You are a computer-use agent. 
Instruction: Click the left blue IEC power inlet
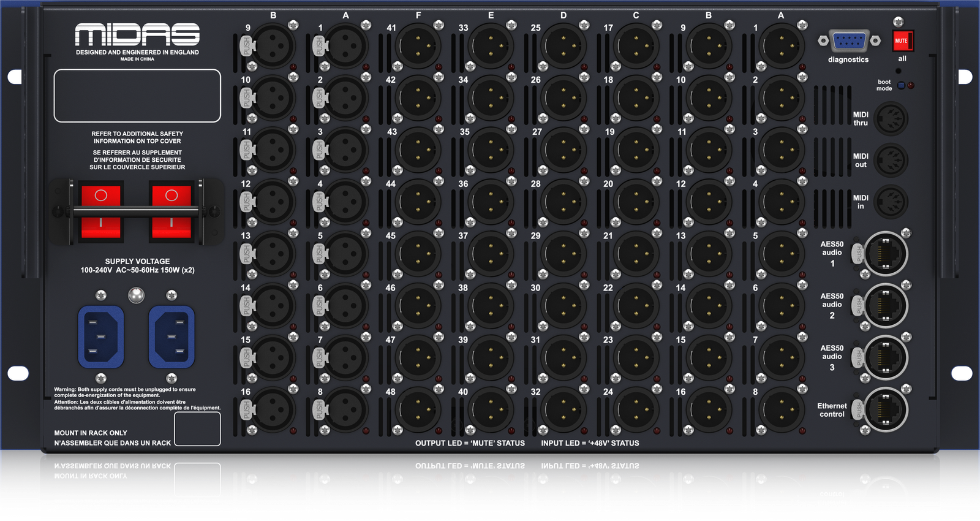coord(101,337)
